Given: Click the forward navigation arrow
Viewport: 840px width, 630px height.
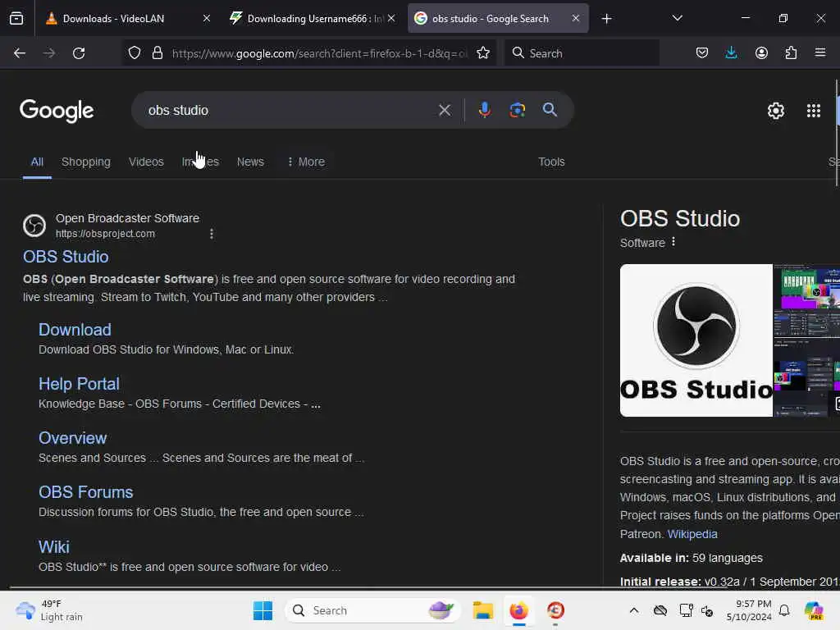Looking at the screenshot, I should pyautogui.click(x=48, y=53).
